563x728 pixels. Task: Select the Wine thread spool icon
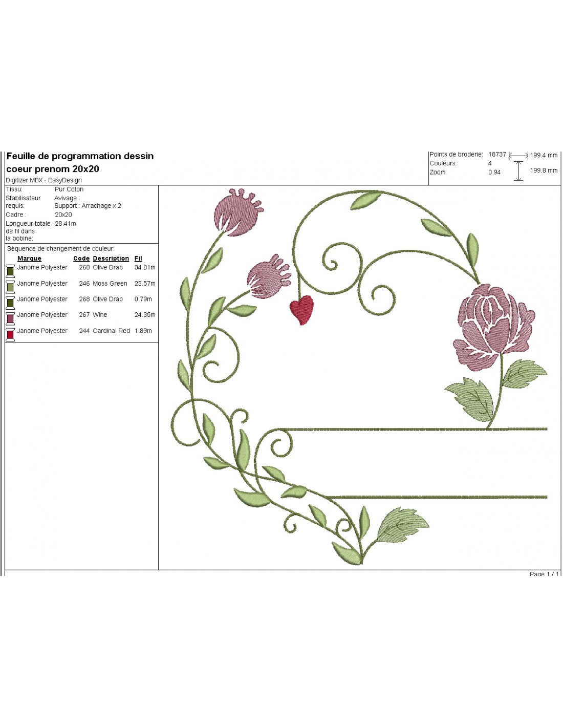click(x=10, y=318)
